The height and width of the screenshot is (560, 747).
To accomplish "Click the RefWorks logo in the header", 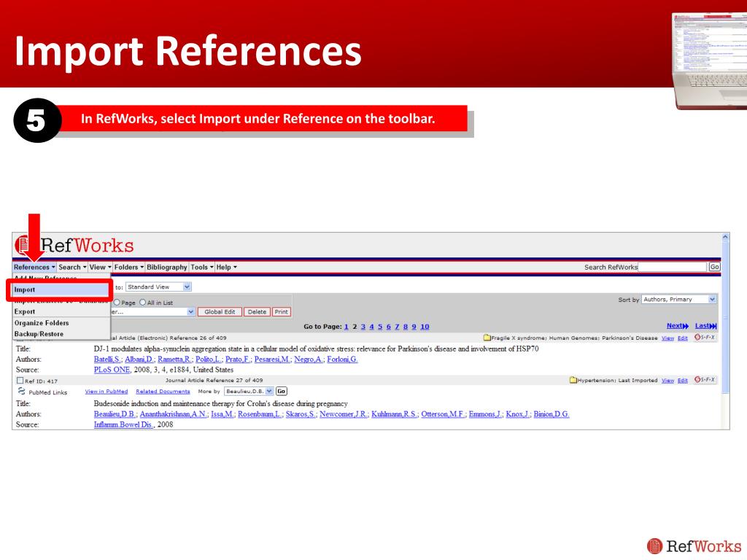I will click(x=74, y=245).
